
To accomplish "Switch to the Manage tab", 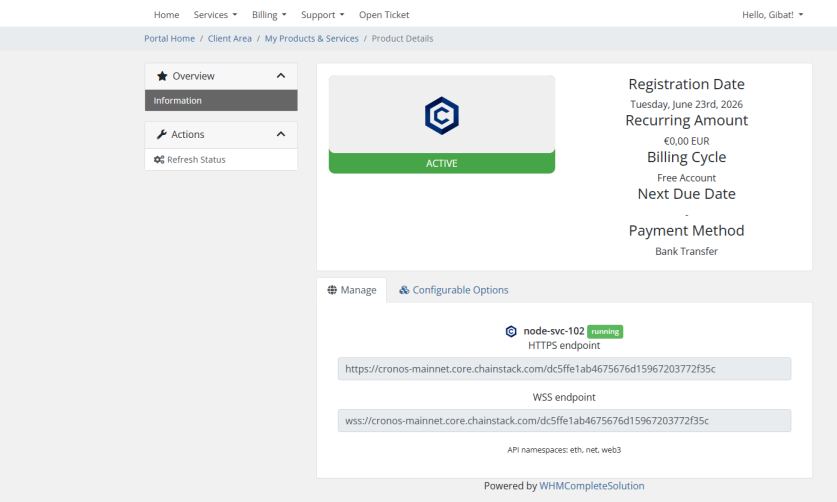I will click(x=352, y=290).
